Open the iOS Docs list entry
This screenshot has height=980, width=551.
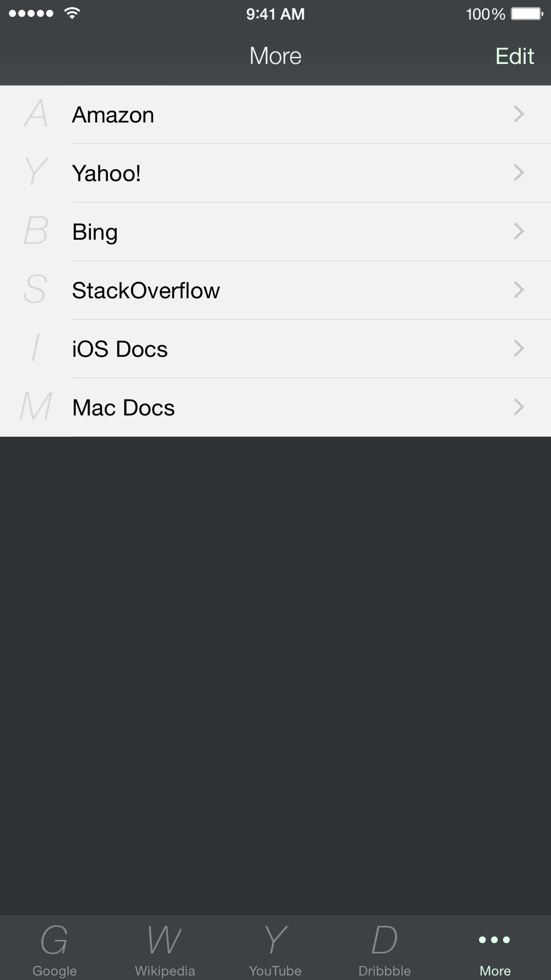[120, 349]
